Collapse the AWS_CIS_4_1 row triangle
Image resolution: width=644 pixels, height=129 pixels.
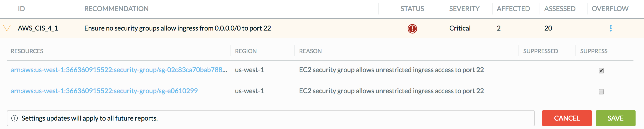point(7,28)
